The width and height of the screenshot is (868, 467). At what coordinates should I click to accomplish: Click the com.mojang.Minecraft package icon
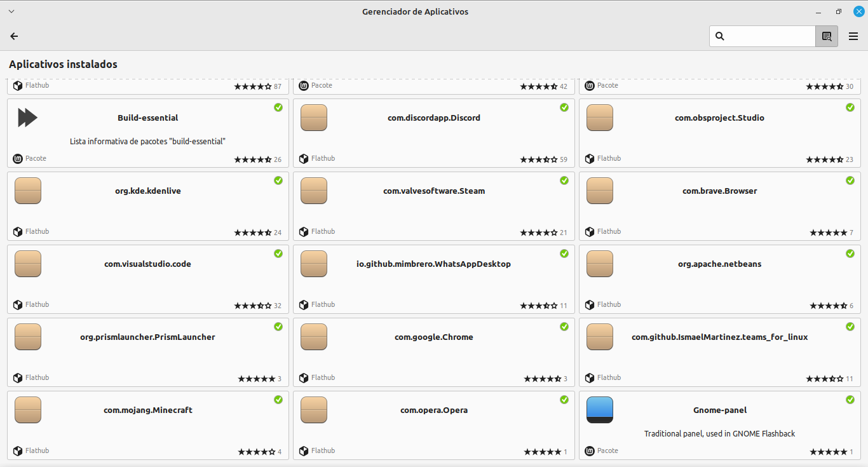click(x=28, y=410)
